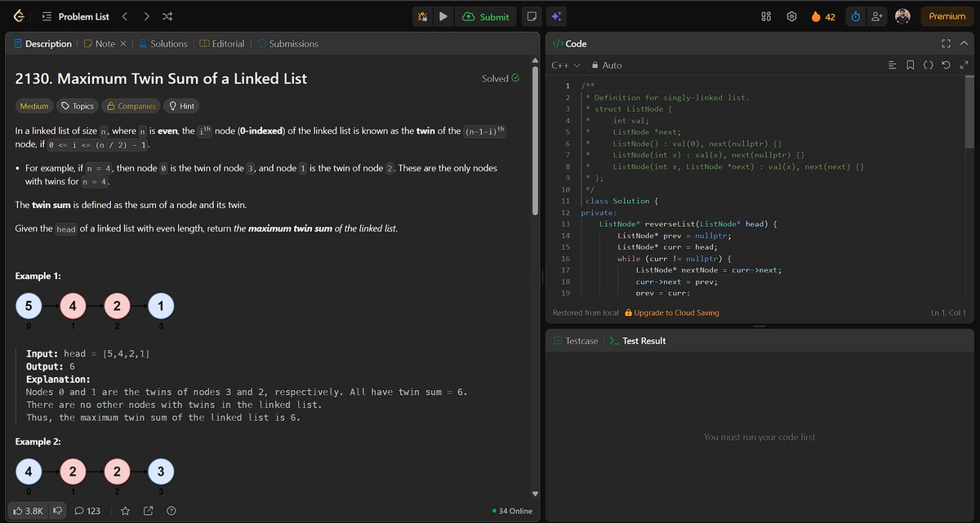Viewport: 980px width, 523px height.
Task: Switch to the Test Result tab
Action: pyautogui.click(x=637, y=341)
